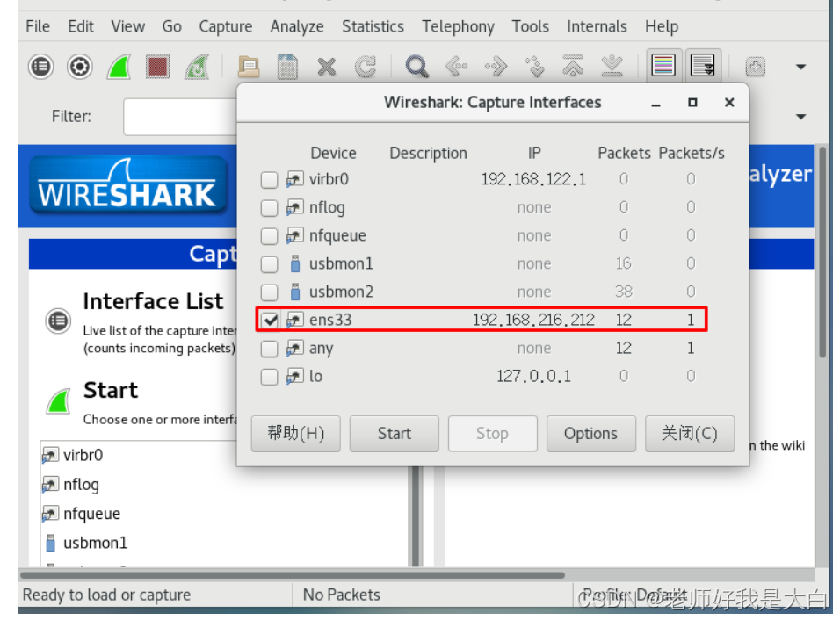This screenshot has width=840, height=620.
Task: Enable the usbmon2 interface checkbox
Action: (269, 292)
